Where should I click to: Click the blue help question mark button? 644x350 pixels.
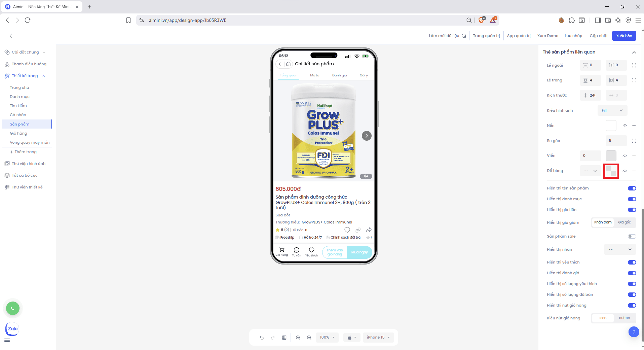pyautogui.click(x=634, y=332)
